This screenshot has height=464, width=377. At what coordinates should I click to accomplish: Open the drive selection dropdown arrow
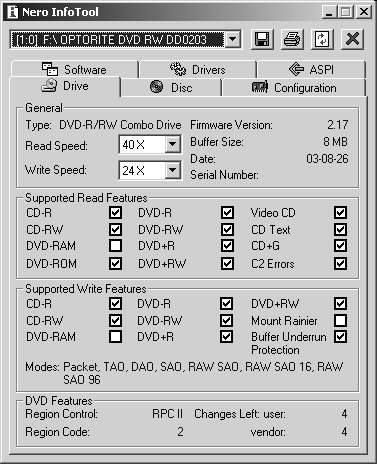pyautogui.click(x=232, y=40)
